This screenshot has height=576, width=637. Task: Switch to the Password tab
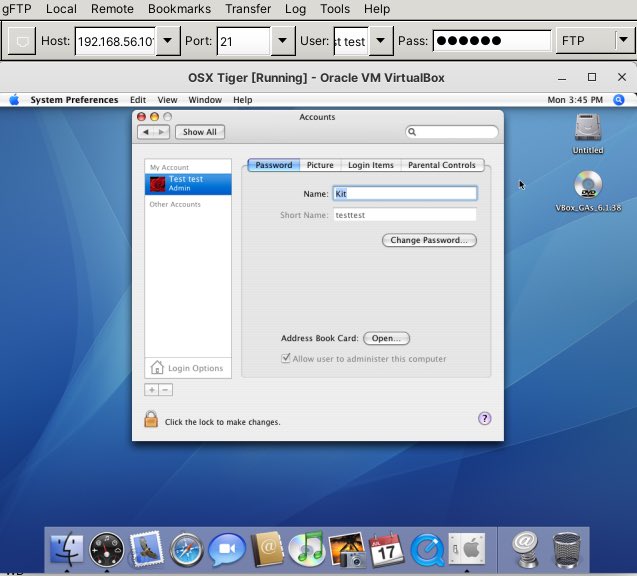pyautogui.click(x=274, y=165)
